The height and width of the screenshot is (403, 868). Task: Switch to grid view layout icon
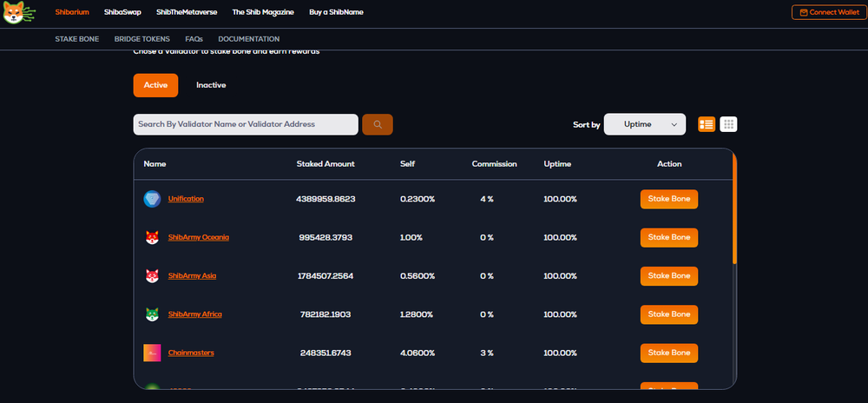click(728, 124)
